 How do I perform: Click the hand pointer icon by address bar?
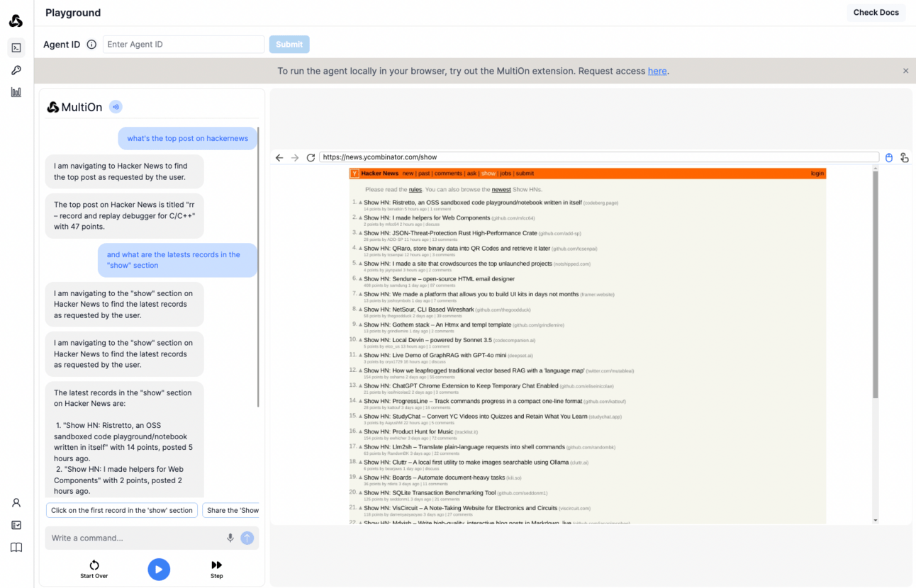coord(905,158)
